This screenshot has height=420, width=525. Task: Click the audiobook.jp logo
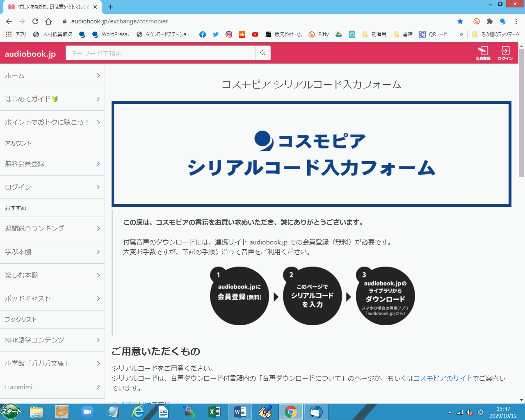(30, 54)
